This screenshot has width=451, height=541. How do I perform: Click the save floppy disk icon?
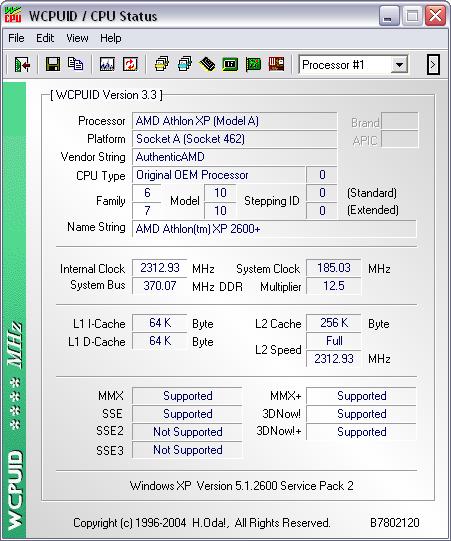click(x=53, y=64)
